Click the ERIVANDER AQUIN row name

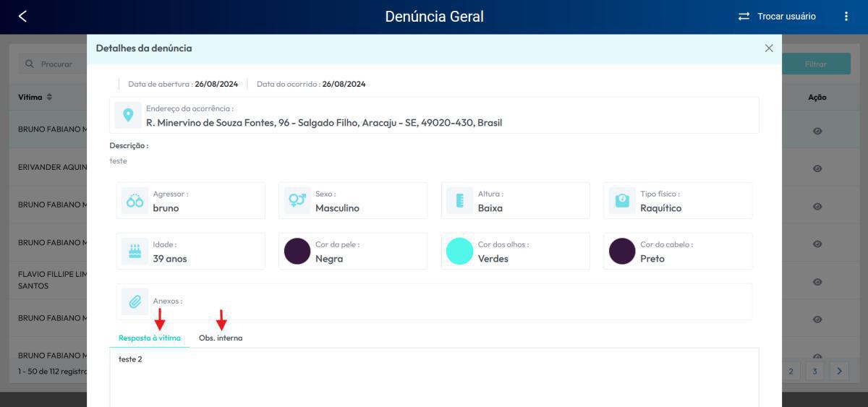coord(52,167)
